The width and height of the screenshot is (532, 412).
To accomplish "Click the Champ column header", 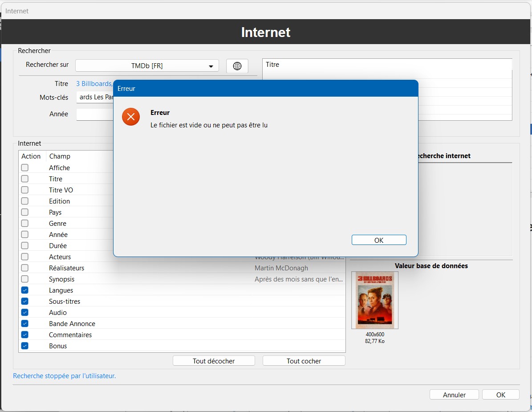I will pos(60,156).
